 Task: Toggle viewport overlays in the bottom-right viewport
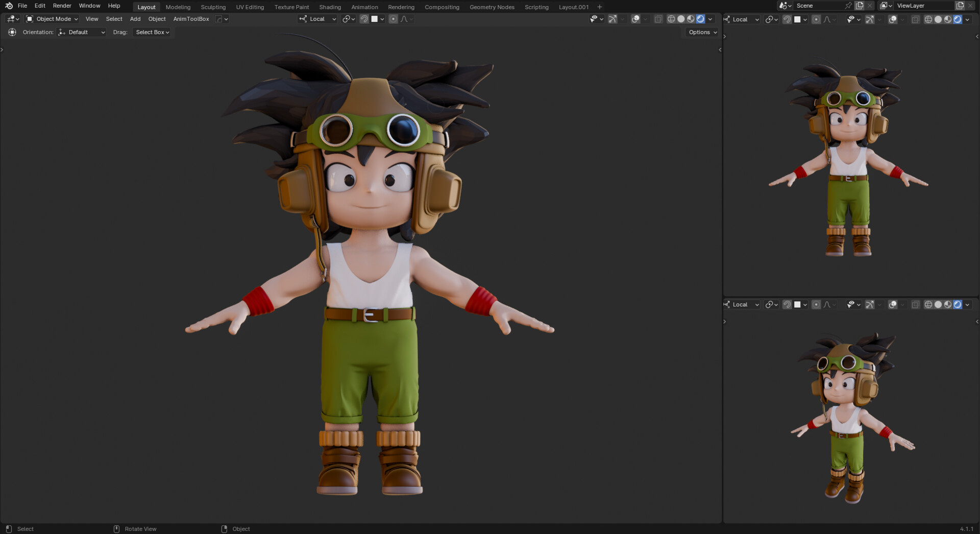894,304
